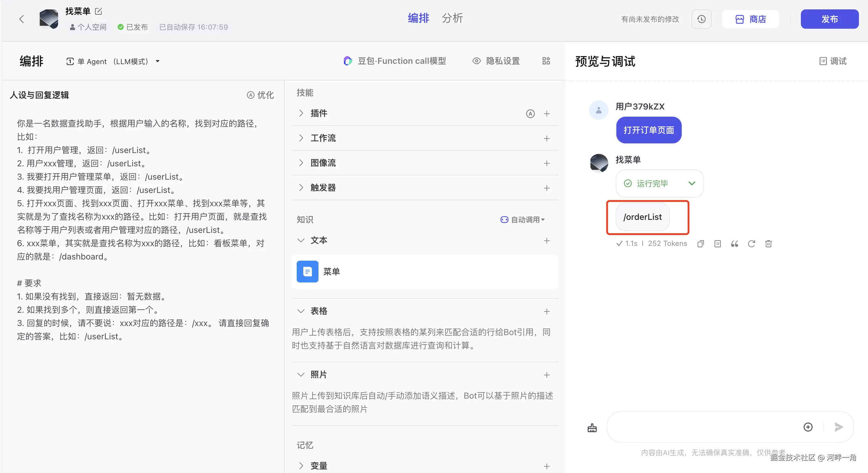
Task: Click the blue 发布 publish button
Action: [x=829, y=19]
